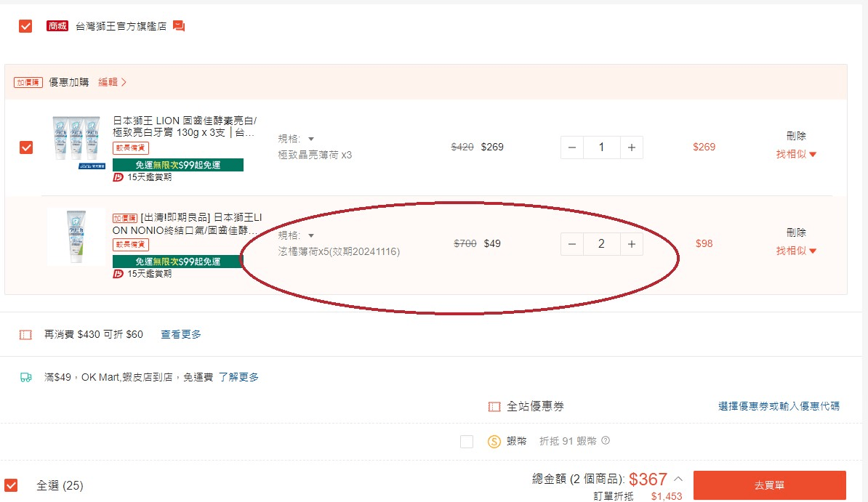Collapse the 總金額 price breakdown arrow

[x=679, y=479]
